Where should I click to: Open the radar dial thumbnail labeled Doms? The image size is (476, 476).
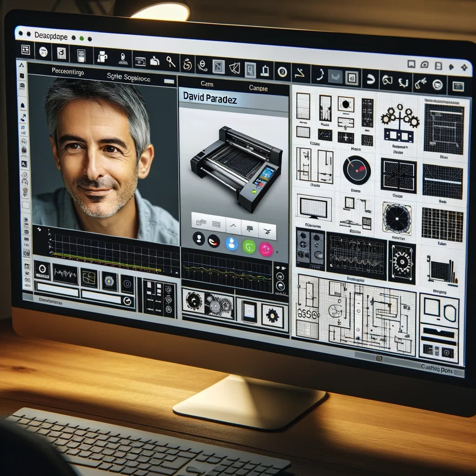pos(357,170)
